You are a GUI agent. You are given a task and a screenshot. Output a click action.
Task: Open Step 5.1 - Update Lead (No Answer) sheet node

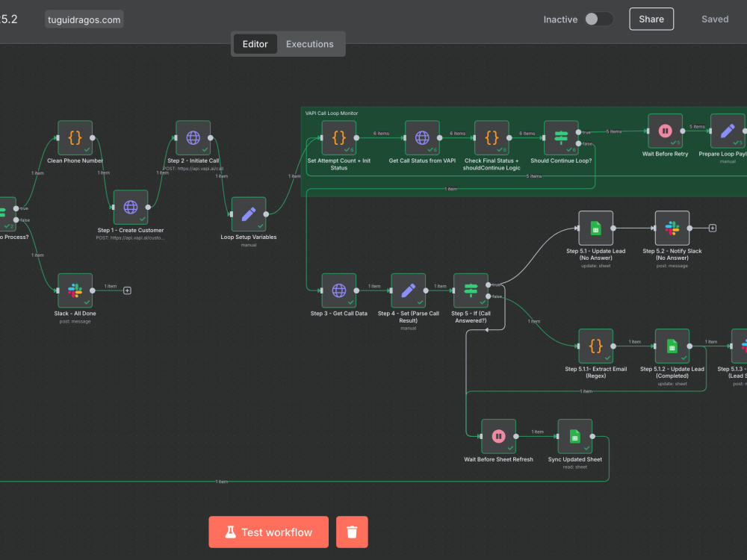pyautogui.click(x=595, y=228)
